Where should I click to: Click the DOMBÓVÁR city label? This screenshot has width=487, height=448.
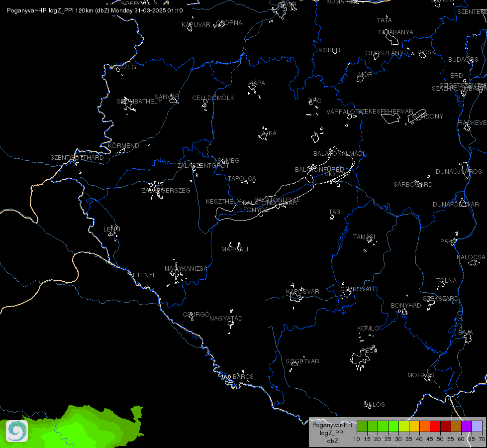356,289
